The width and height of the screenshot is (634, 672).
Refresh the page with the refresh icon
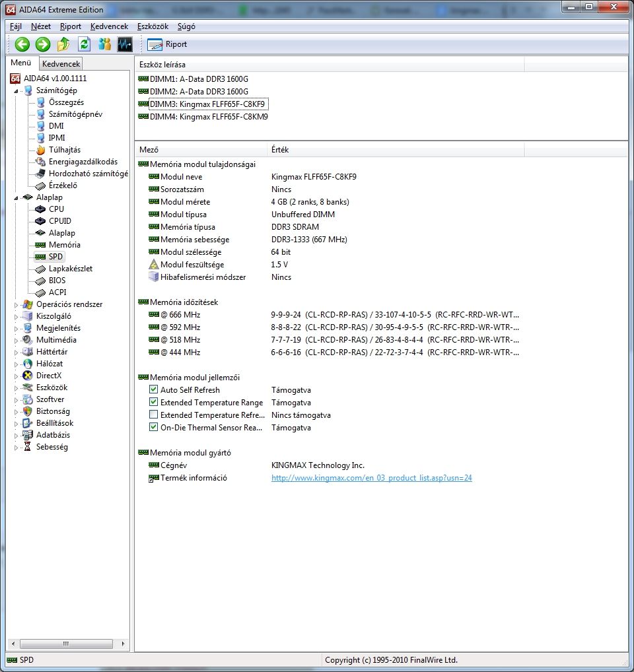pos(84,44)
